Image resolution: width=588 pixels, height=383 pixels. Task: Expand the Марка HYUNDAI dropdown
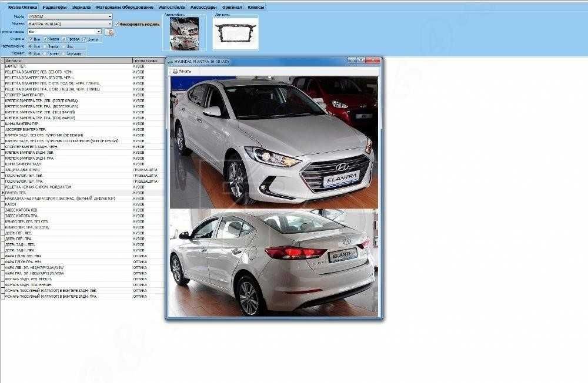[x=109, y=16]
